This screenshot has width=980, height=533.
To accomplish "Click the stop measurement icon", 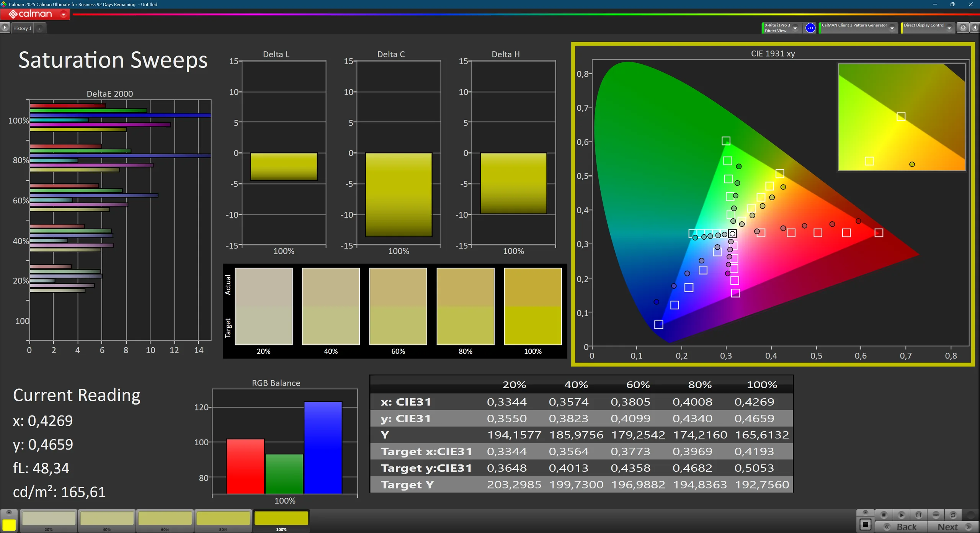I will click(x=884, y=515).
